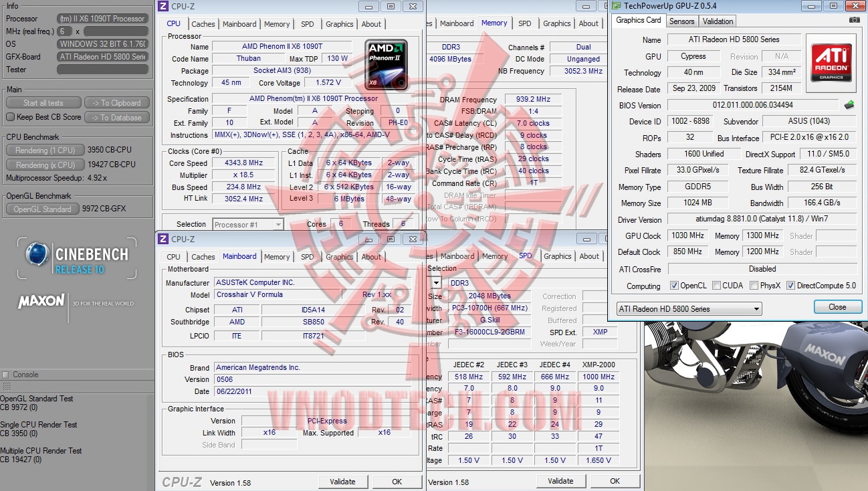Click the green BIOS save chip icon in GPU-Z
Viewport: 868px width, 491px height.
849,105
